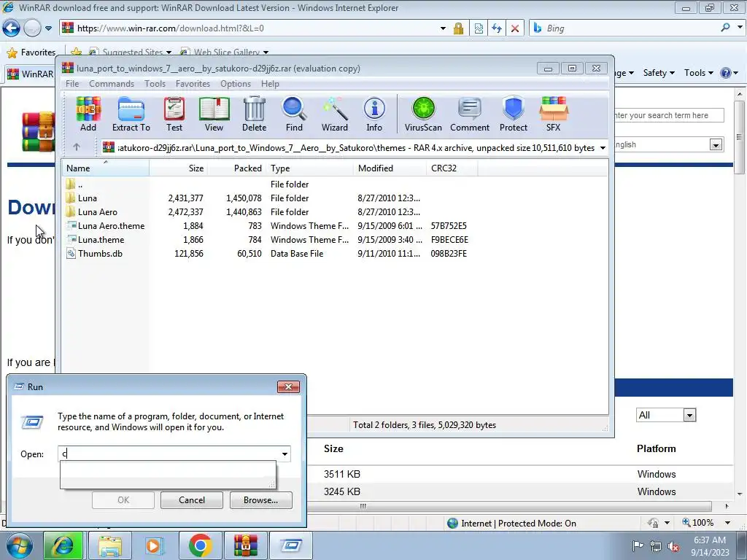Expand the All platform filter dropdown

tap(689, 415)
